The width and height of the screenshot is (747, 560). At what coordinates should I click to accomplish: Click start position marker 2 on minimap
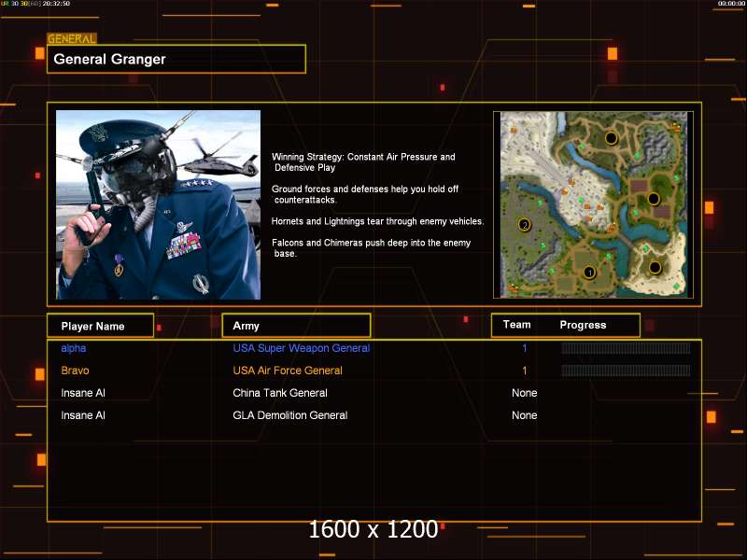[525, 225]
